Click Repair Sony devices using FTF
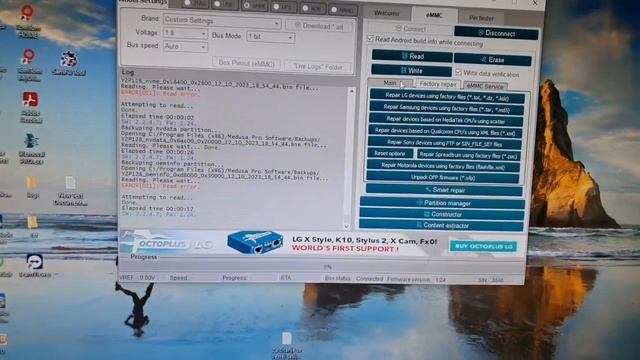 [444, 143]
